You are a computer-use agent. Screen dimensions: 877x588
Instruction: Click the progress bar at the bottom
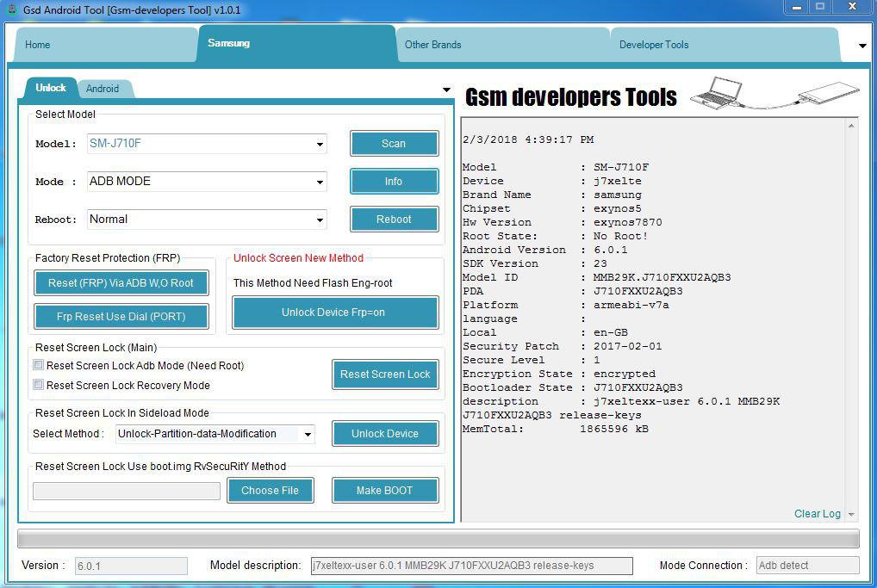pyautogui.click(x=438, y=539)
